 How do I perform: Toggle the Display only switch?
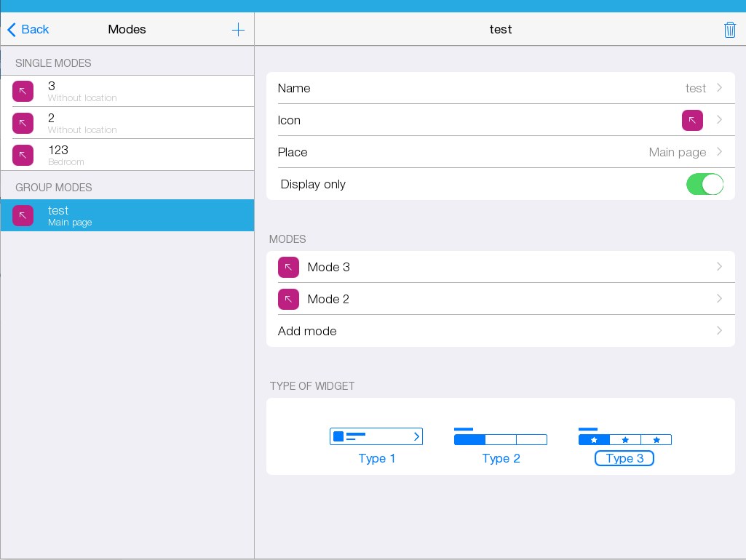click(705, 184)
